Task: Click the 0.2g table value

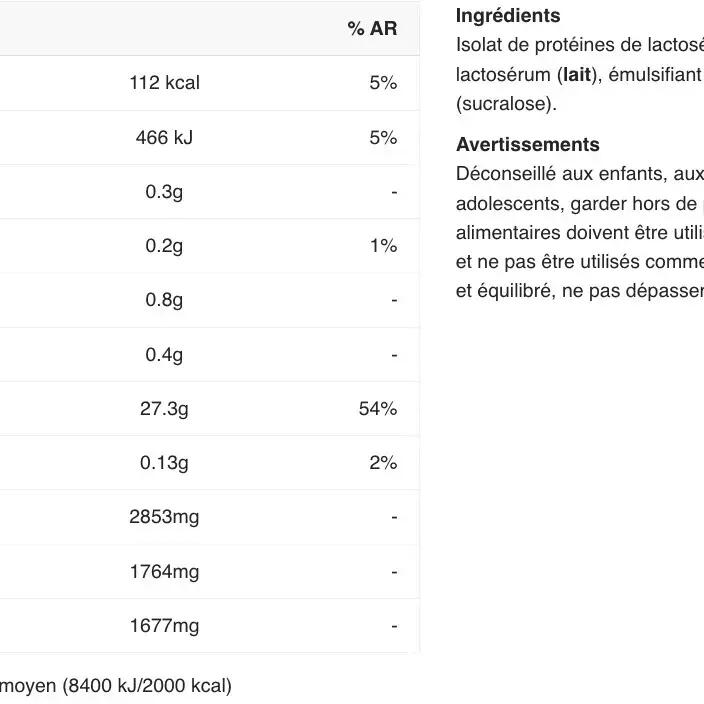Action: pos(164,246)
